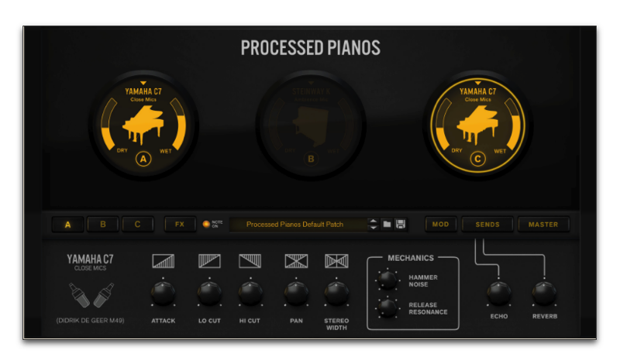Toggle layer A with the circled A badge

[x=143, y=159]
